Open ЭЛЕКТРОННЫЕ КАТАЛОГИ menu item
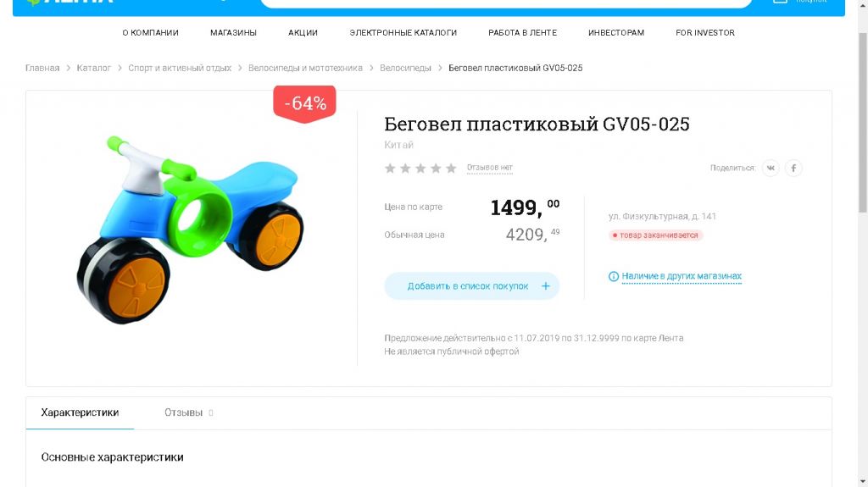The height and width of the screenshot is (487, 868). tap(403, 33)
